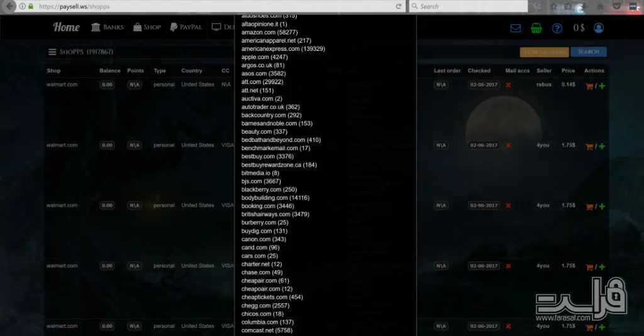Select bestbuy.com (3376) option
Screen dimensions: 644x336
tap(267, 156)
